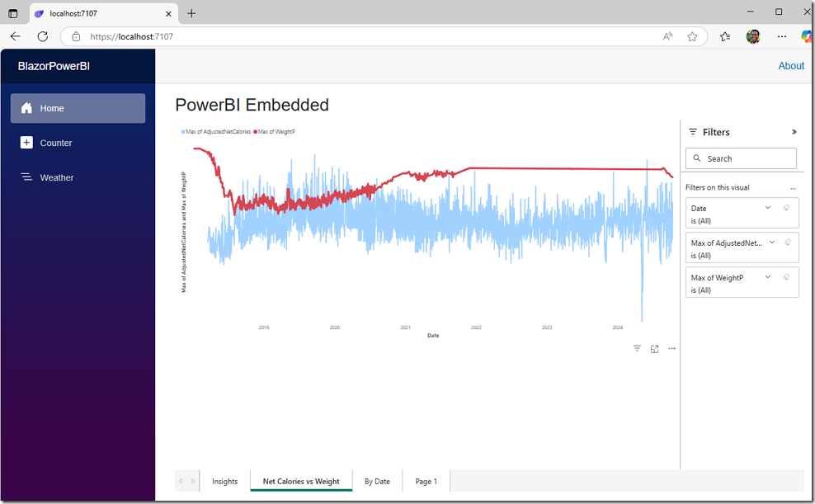Add this page to favorites
Screen dimensions: 815x504
(692, 36)
